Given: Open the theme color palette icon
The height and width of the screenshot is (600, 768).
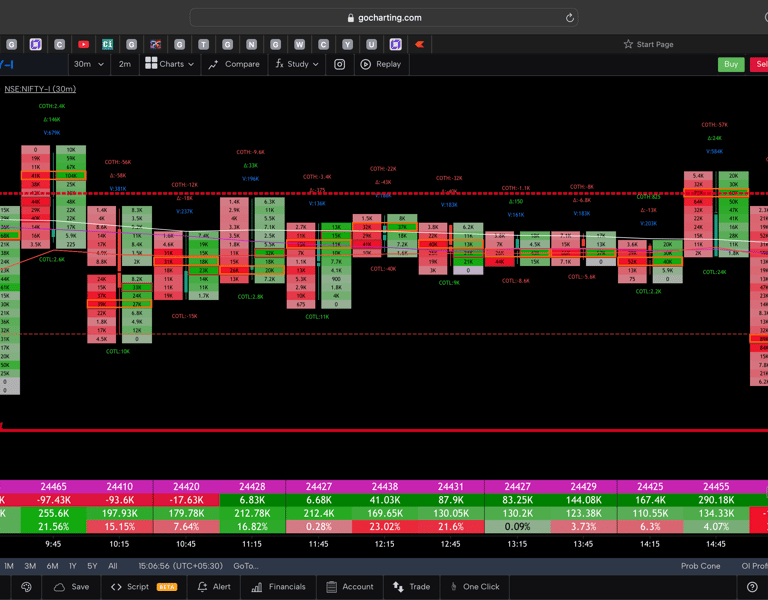Looking at the screenshot, I should (x=26, y=587).
